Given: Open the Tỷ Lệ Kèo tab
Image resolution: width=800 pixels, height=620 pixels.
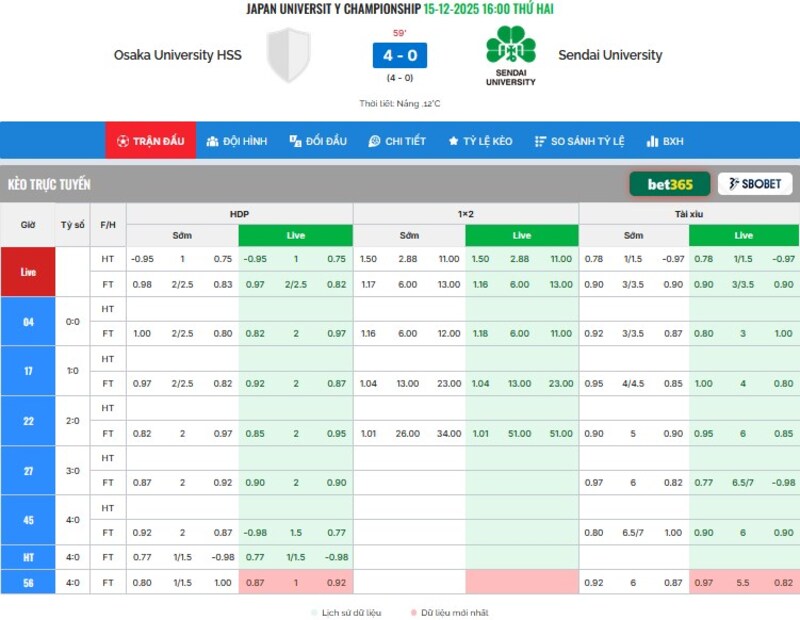Looking at the screenshot, I should [480, 141].
